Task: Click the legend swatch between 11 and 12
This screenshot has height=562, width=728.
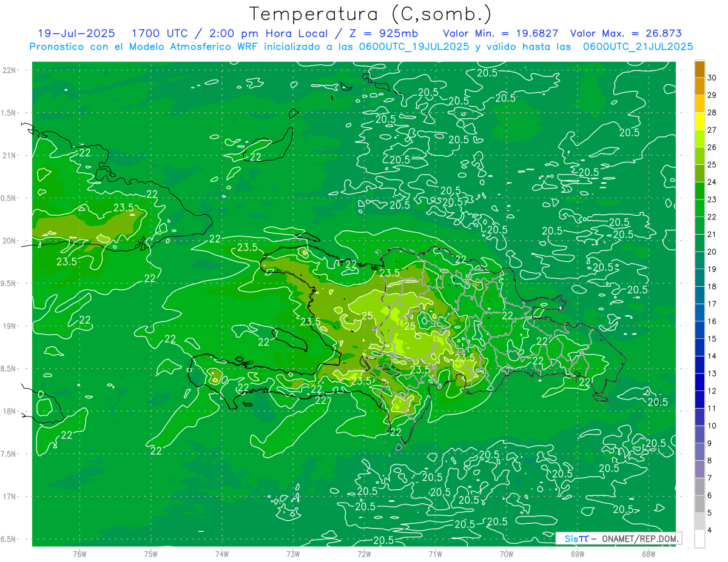Action: tap(699, 400)
